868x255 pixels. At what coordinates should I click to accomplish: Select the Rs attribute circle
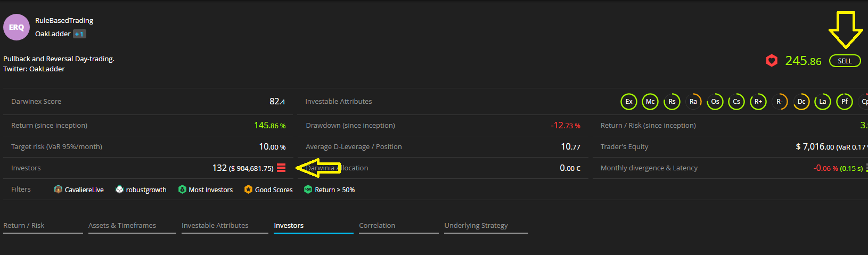tap(672, 102)
